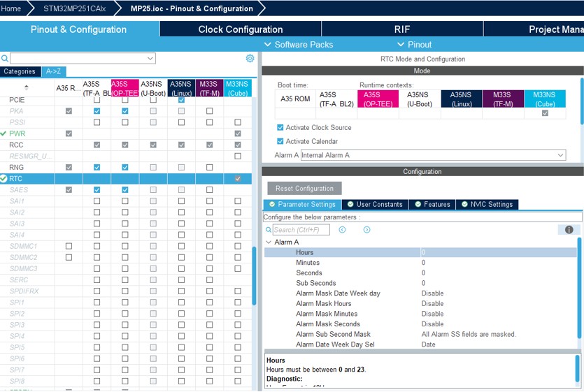Select Alarm Mask Date Week day row
The image size is (584, 392).
[420, 293]
